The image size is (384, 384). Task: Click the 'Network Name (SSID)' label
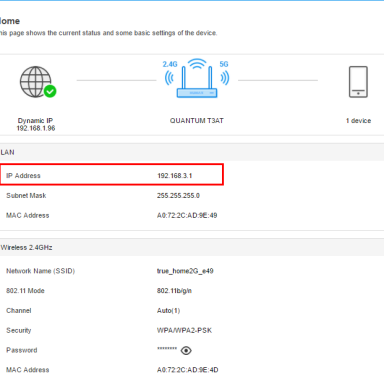tap(41, 271)
